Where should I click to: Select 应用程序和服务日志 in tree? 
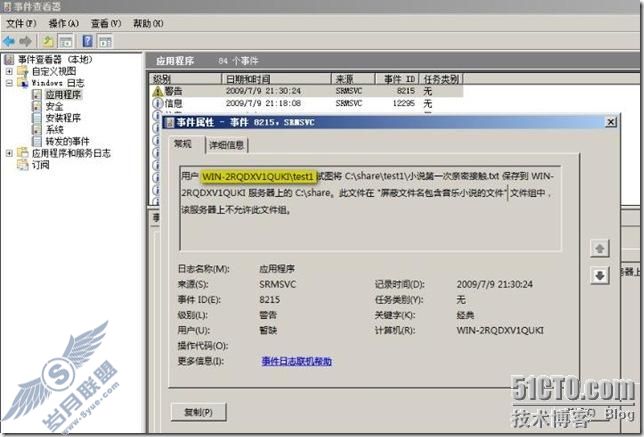coord(71,153)
